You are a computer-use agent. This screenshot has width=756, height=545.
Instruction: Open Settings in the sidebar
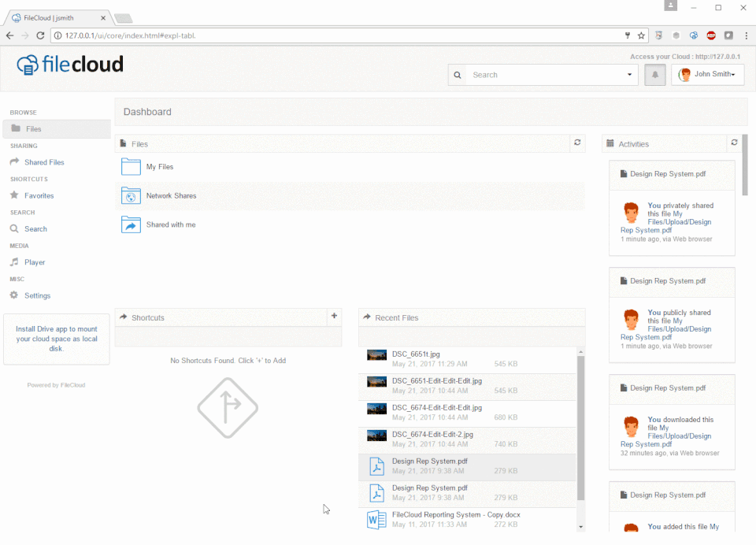37,295
